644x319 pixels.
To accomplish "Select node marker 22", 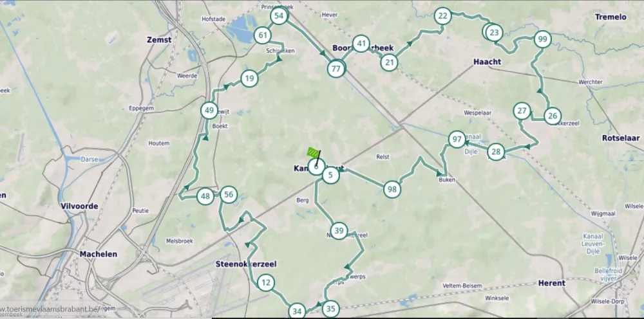I will point(442,16).
